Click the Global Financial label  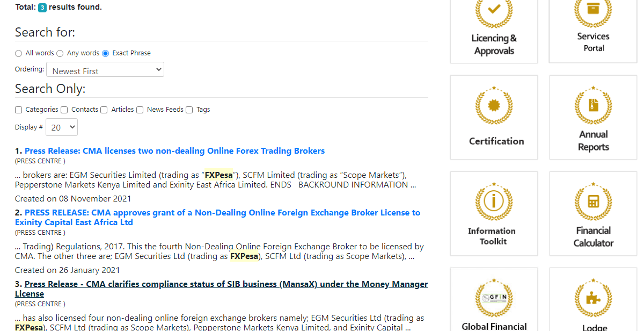pyautogui.click(x=494, y=326)
